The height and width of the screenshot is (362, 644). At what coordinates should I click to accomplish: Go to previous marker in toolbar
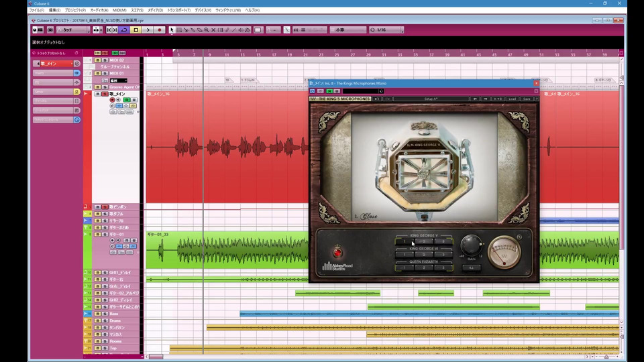pyautogui.click(x=109, y=30)
